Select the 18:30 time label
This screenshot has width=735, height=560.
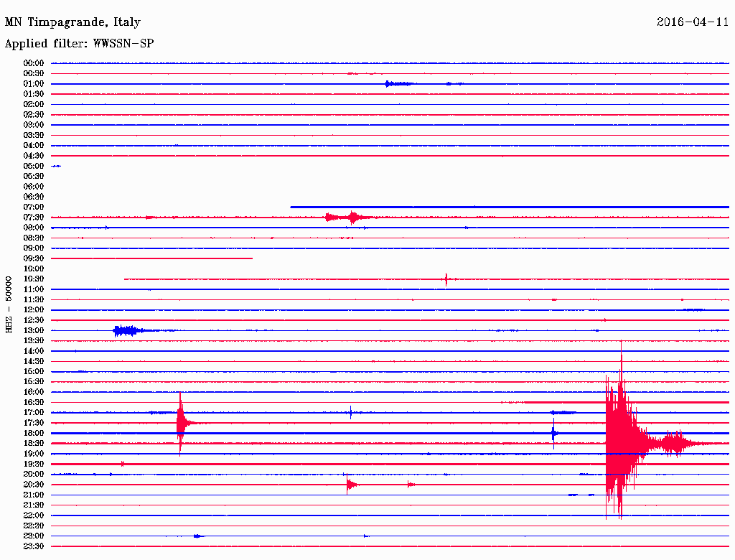tap(34, 443)
